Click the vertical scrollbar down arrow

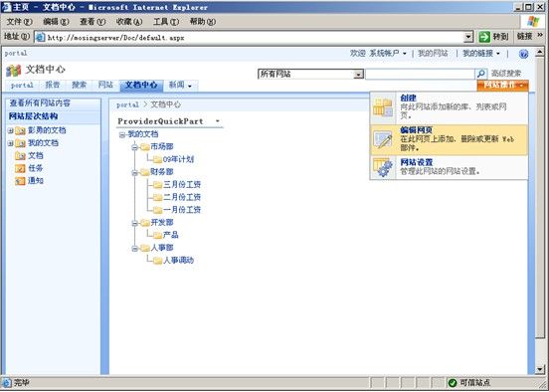[539, 369]
